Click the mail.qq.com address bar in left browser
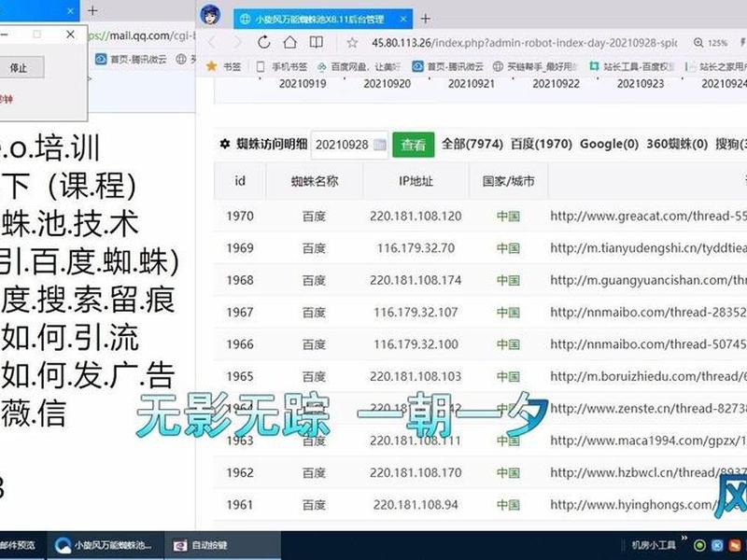This screenshot has height=560, width=747. coord(142,35)
